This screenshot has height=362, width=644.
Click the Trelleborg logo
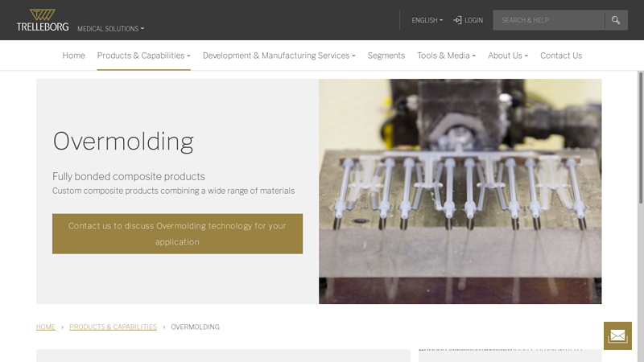(43, 20)
